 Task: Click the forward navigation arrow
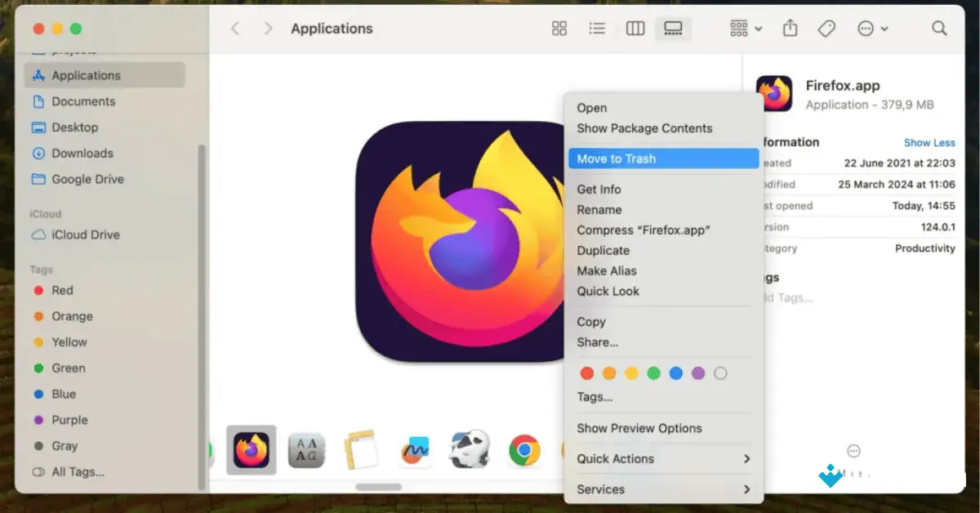coord(267,28)
